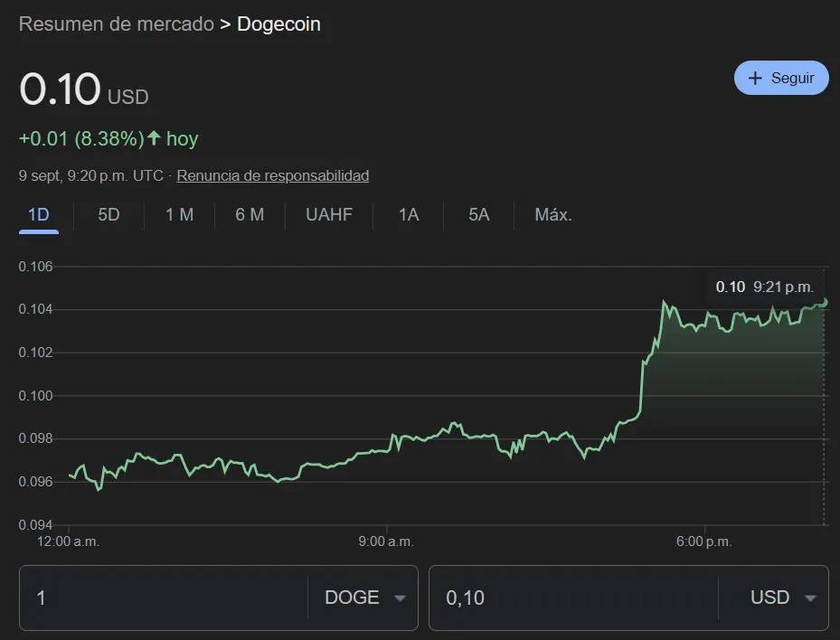Viewport: 840px width, 640px height.
Task: Click the 0.096 y-axis label
Action: pos(36,482)
